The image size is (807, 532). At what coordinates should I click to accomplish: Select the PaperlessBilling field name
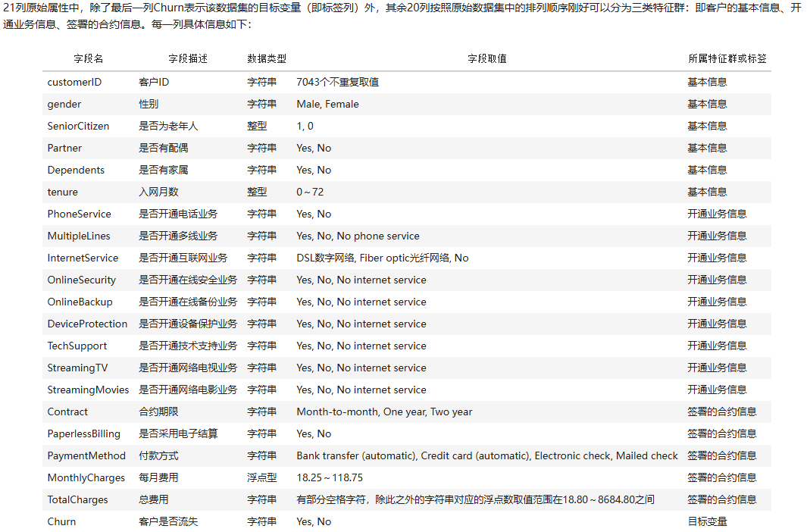tap(84, 433)
